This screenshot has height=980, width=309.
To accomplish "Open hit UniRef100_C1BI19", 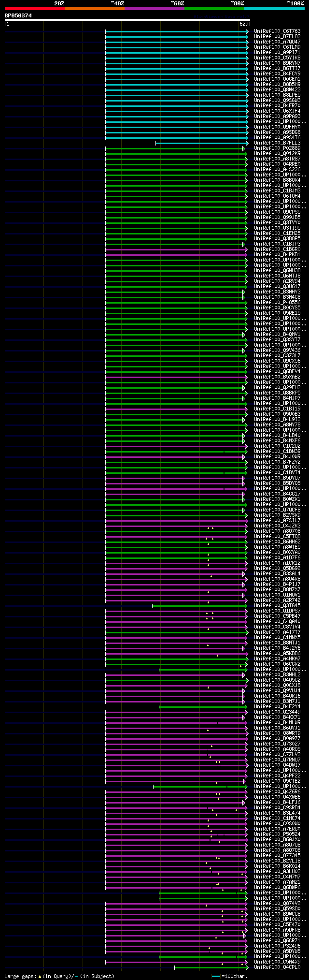I will pyautogui.click(x=277, y=409).
